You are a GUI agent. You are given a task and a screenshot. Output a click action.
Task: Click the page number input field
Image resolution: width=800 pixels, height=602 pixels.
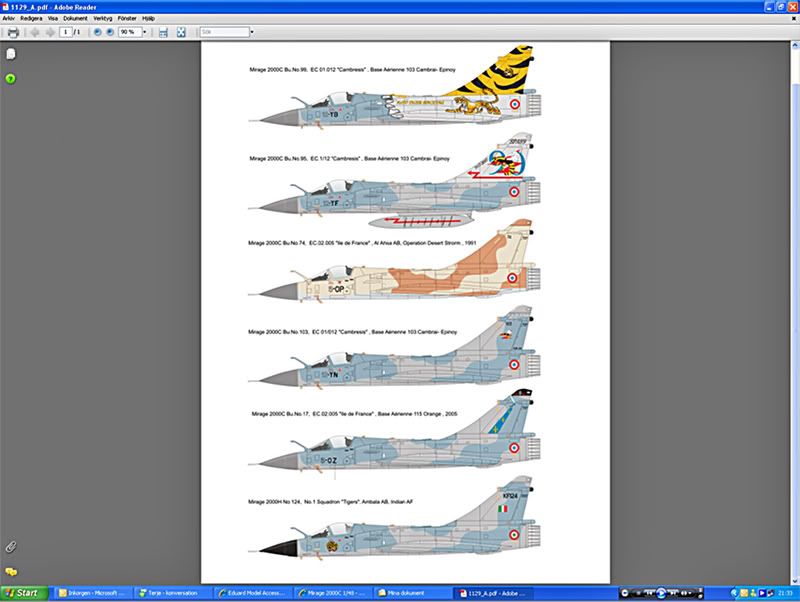(x=66, y=32)
